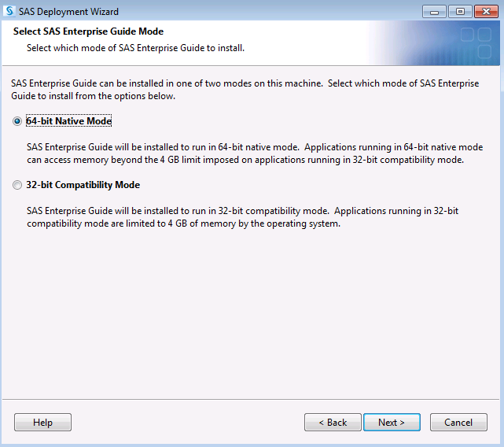Screen dimensions: 504x447
Task: Click the 32-bit compatibility mode description paragraph
Action: point(243,217)
